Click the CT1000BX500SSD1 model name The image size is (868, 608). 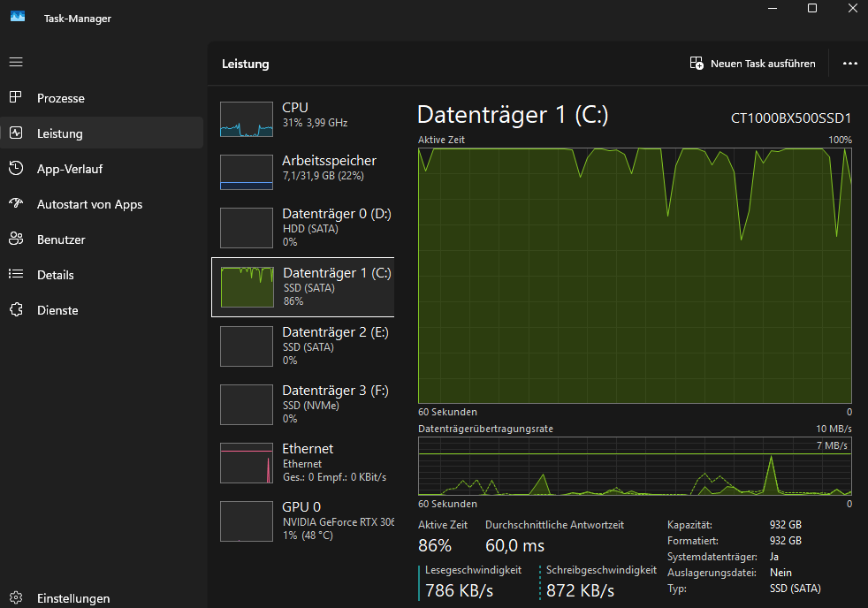click(x=791, y=118)
